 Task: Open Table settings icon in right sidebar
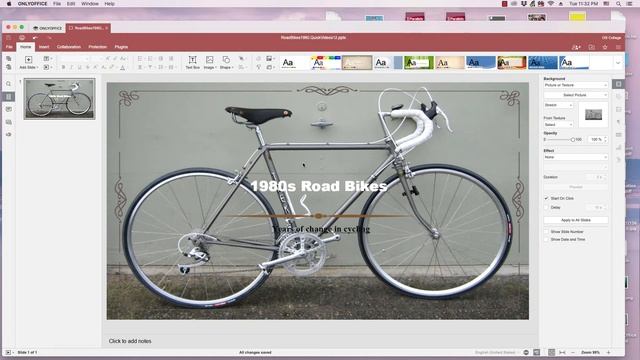[618, 135]
